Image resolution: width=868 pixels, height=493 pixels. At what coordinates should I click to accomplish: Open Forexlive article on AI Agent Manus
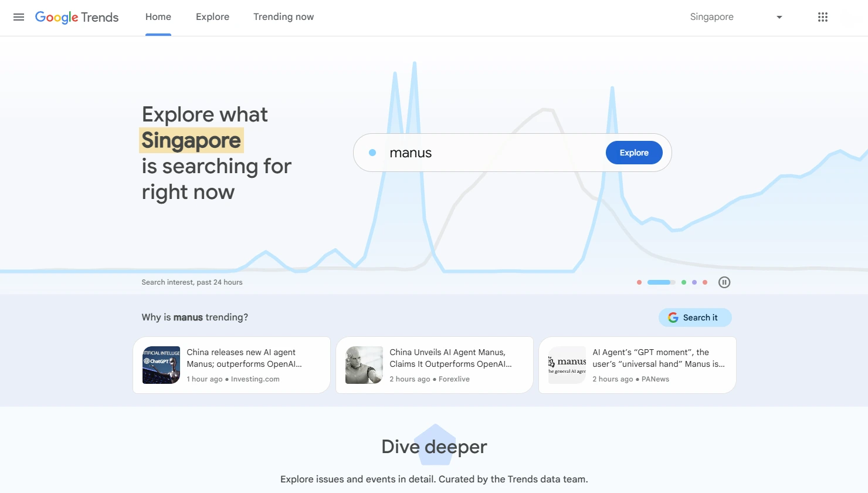pos(435,365)
